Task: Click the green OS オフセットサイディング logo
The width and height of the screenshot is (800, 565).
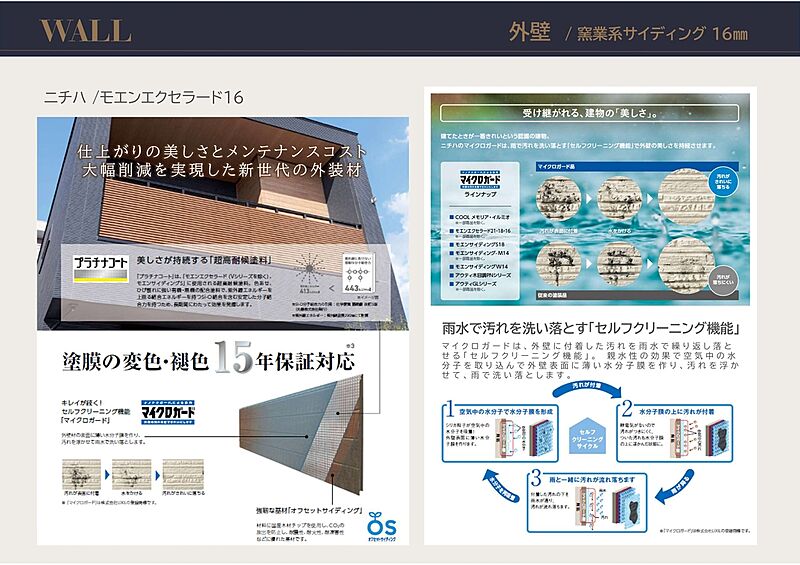Action: point(381,526)
